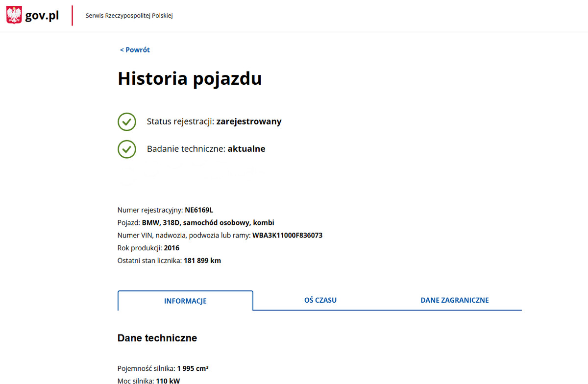Click the Dane techniczne section heading
This screenshot has height=384, width=588.
tap(157, 338)
